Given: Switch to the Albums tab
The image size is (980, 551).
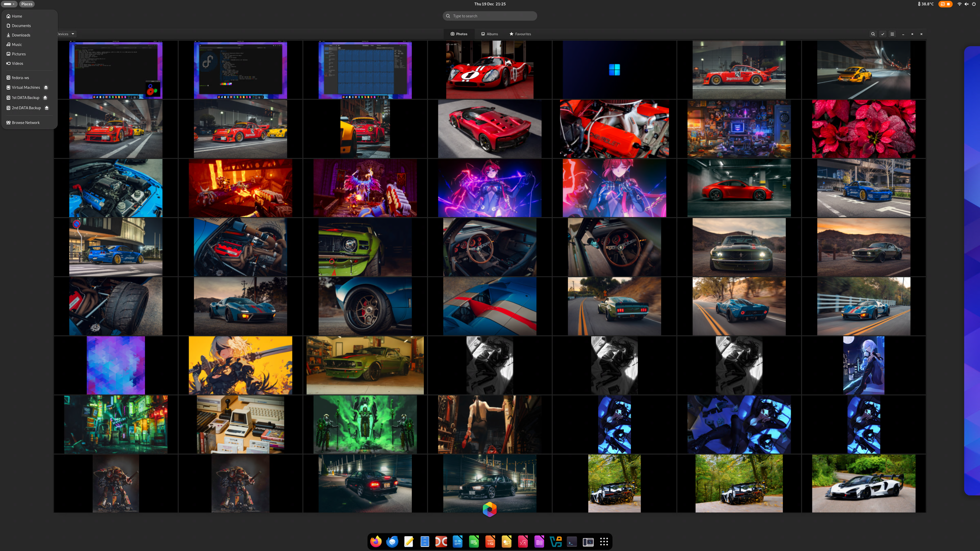Looking at the screenshot, I should click(489, 34).
